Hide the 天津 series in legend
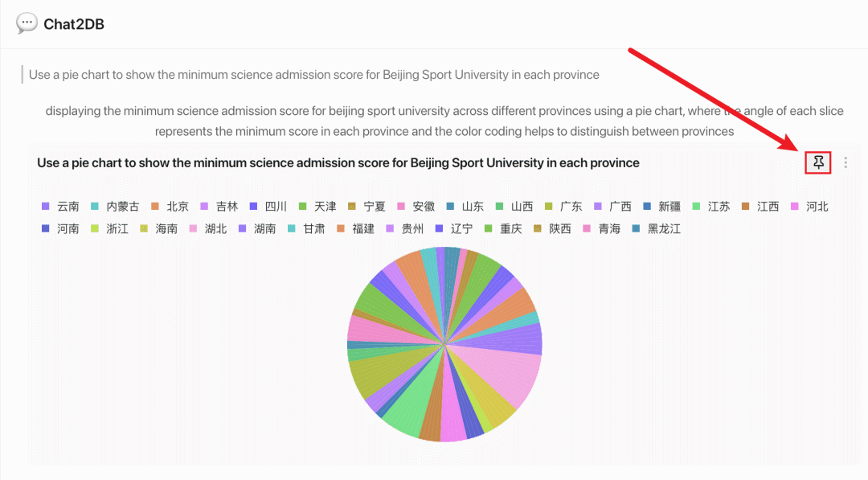This screenshot has height=480, width=868. (x=317, y=207)
